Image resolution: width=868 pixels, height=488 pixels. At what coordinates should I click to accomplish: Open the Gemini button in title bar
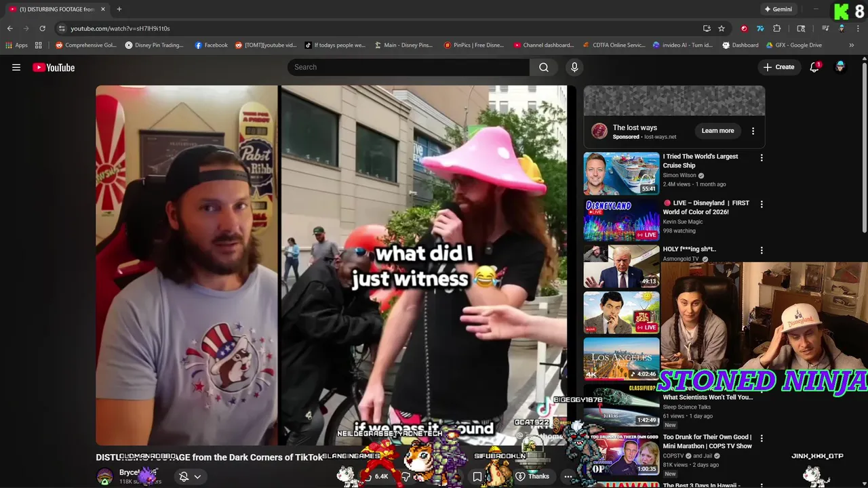tap(778, 9)
